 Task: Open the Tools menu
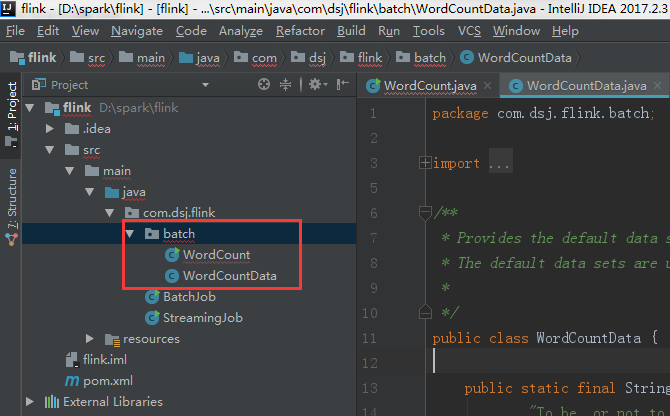coord(429,31)
